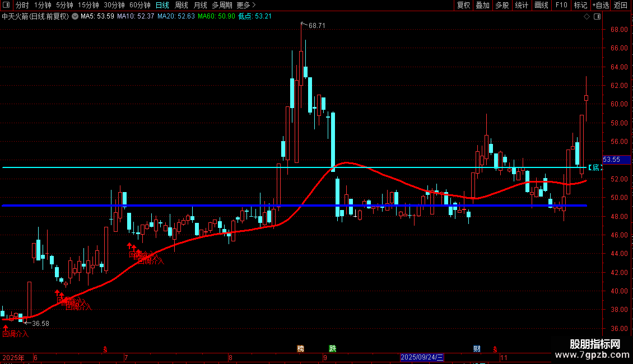Click the month 8 label on time axis
Viewport: 633px width, 364px height.
coord(230,357)
